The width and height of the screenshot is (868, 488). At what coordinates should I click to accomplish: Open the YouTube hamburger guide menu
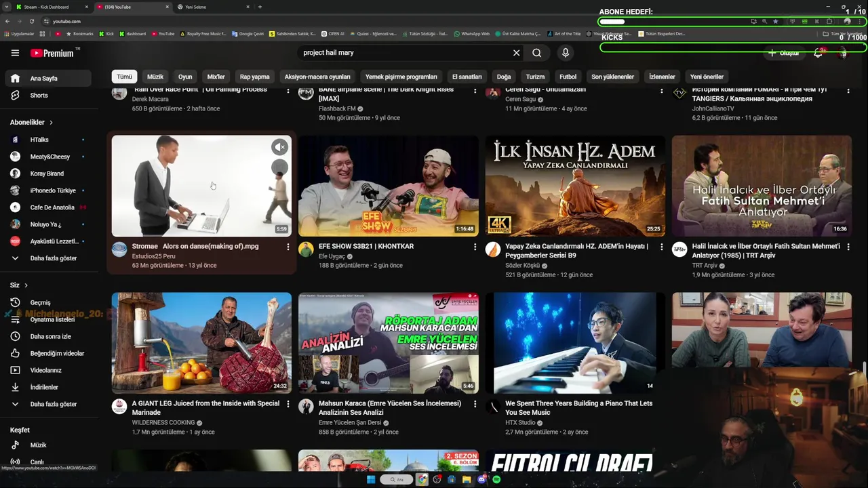pos(15,53)
